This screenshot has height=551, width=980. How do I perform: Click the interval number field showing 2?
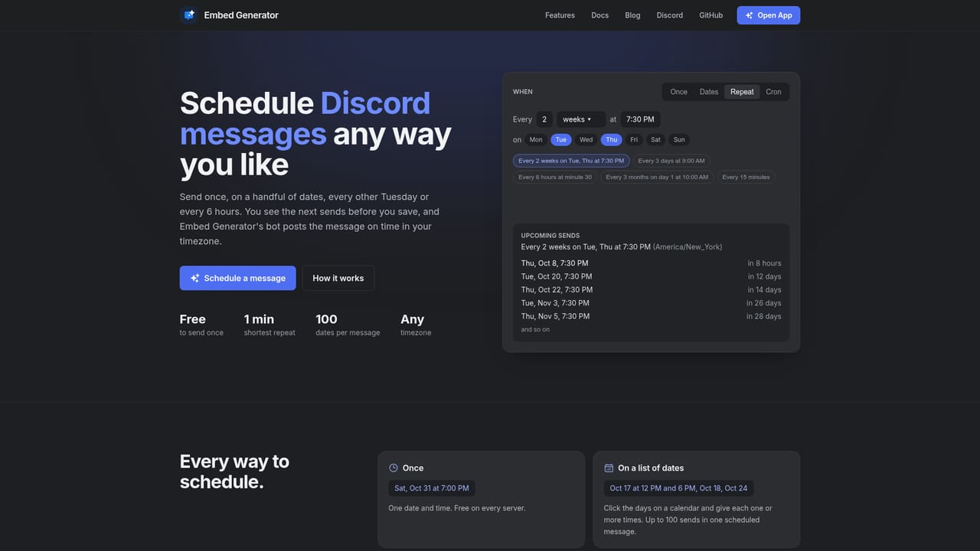coord(544,119)
